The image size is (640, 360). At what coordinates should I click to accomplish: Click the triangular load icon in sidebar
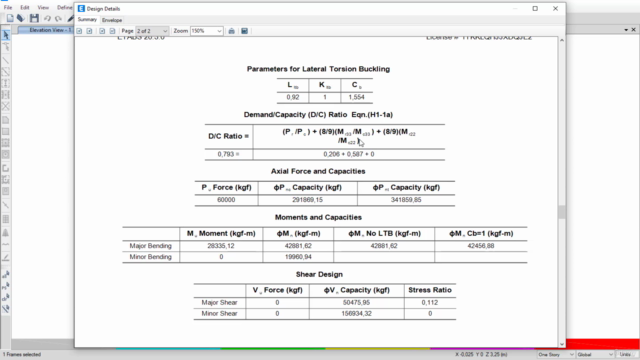(6, 233)
